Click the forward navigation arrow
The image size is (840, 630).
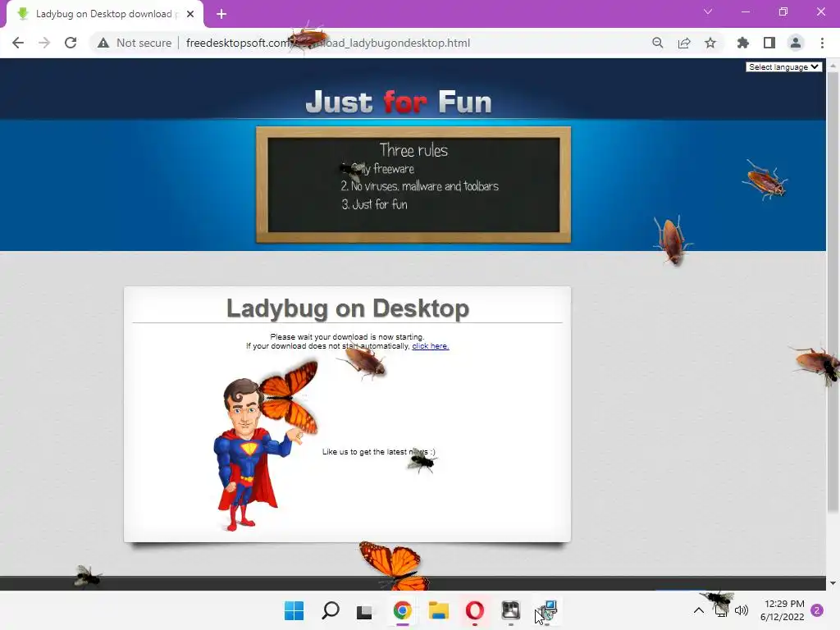(x=44, y=43)
